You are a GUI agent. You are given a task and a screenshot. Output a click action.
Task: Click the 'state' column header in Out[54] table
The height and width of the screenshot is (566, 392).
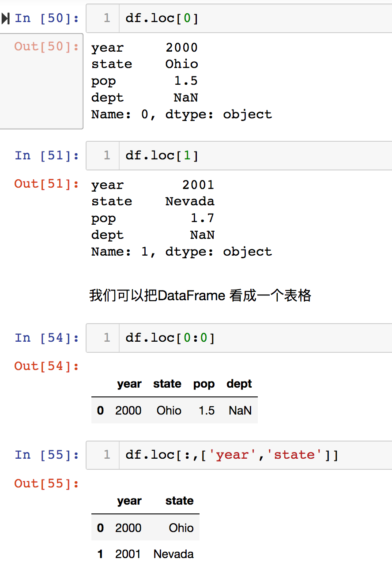click(167, 384)
